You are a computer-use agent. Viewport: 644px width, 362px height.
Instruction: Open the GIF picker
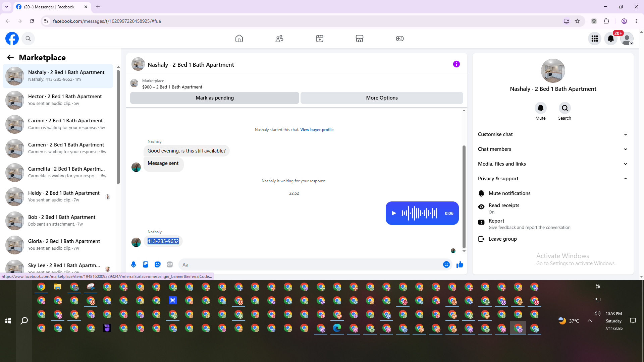(x=170, y=264)
